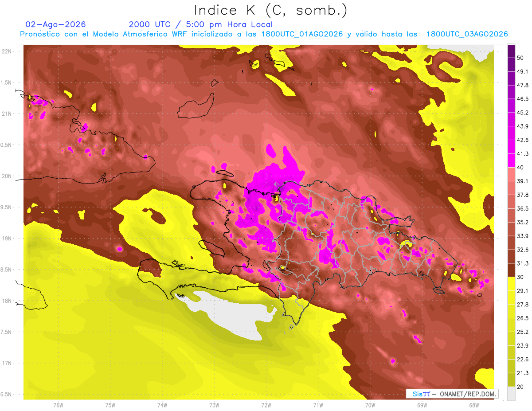Click the 76W longitude axis label
The width and height of the screenshot is (532, 411).
[x=58, y=405]
